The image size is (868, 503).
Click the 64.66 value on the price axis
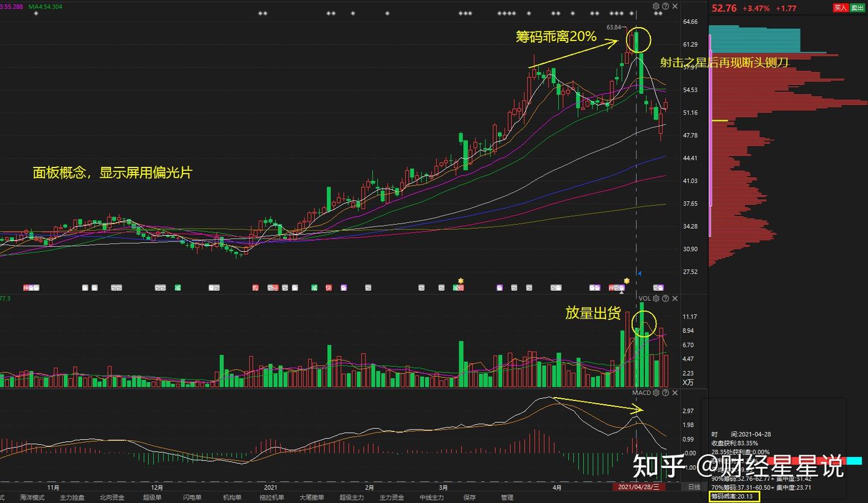[690, 22]
